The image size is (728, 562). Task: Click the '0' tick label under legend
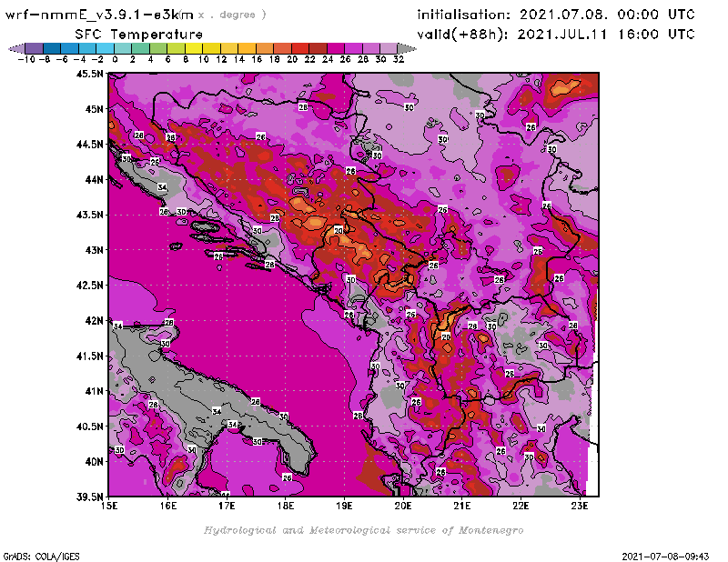click(x=115, y=60)
